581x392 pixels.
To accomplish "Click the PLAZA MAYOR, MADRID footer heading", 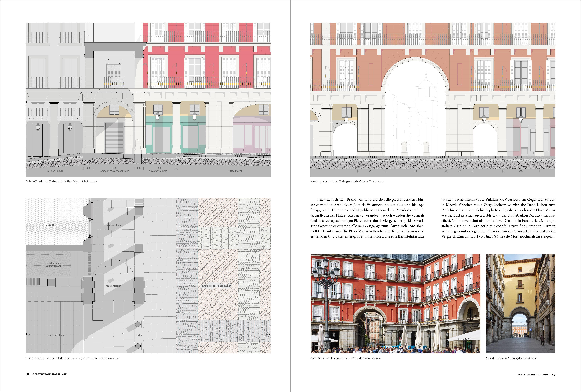I will coord(532,375).
